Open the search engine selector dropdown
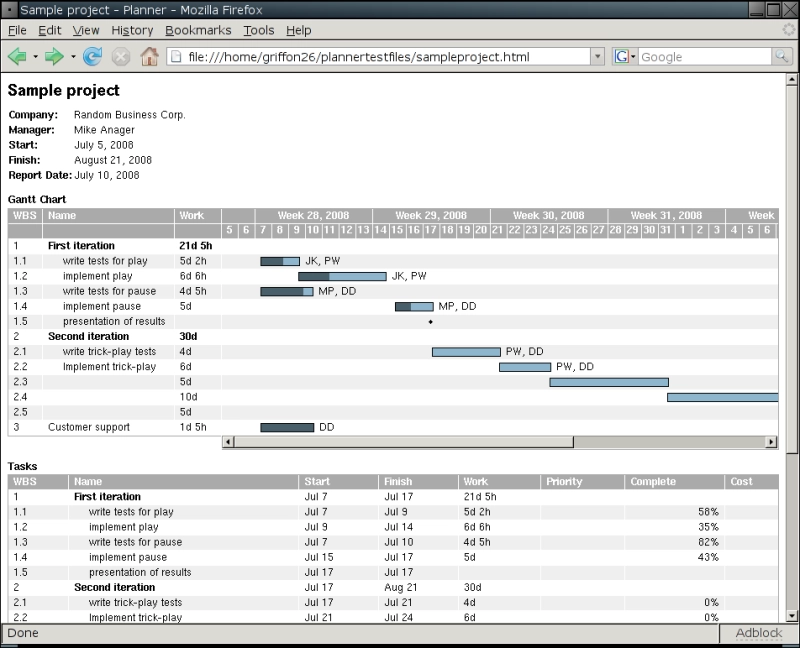 click(x=634, y=56)
